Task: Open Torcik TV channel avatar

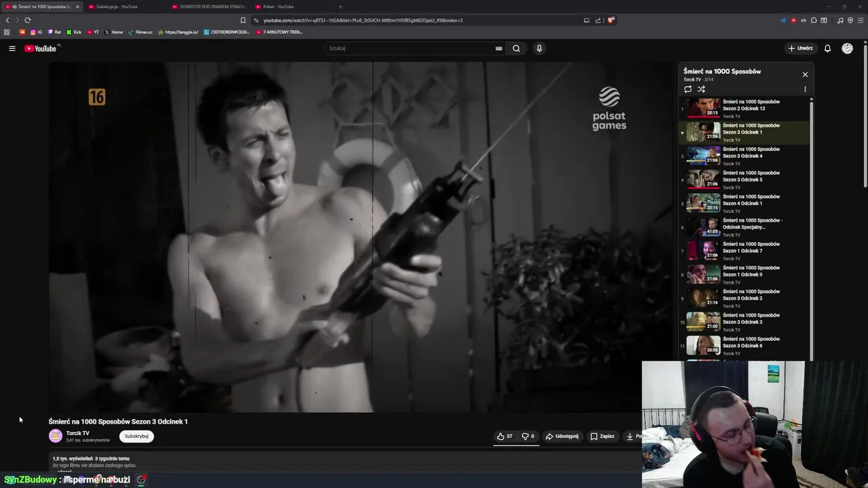Action: (x=56, y=436)
